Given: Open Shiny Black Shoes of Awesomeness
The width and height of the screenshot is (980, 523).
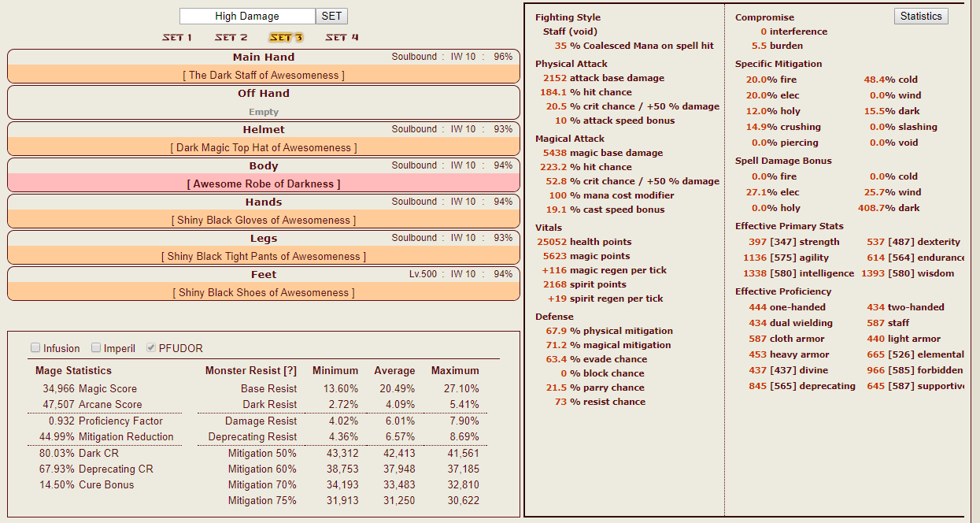Looking at the screenshot, I should 264,293.
